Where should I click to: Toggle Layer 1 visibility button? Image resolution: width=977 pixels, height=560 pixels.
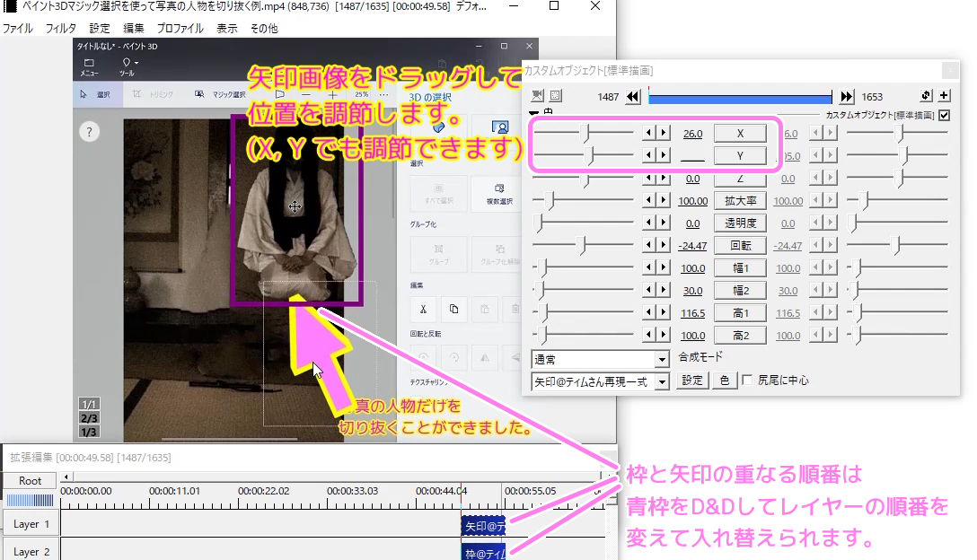(x=31, y=523)
